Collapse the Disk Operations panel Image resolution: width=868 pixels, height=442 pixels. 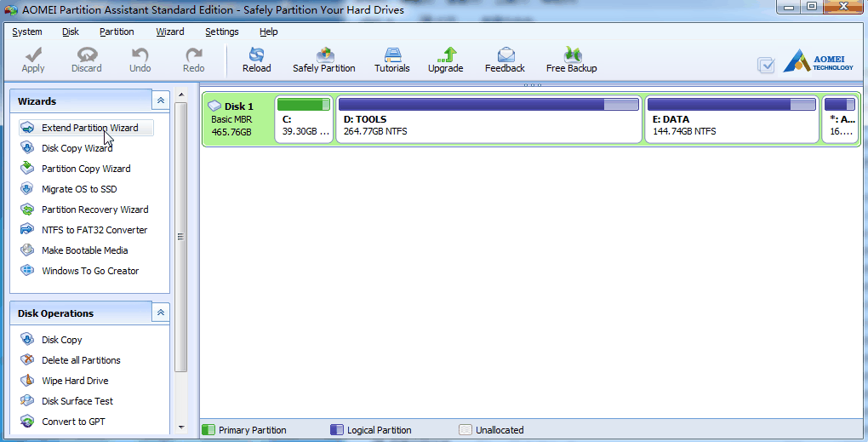(161, 313)
